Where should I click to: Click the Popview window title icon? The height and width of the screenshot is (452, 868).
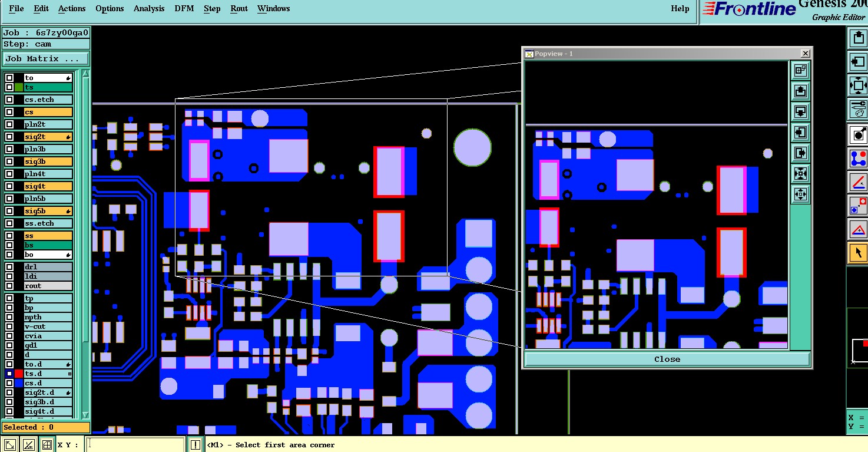point(529,54)
